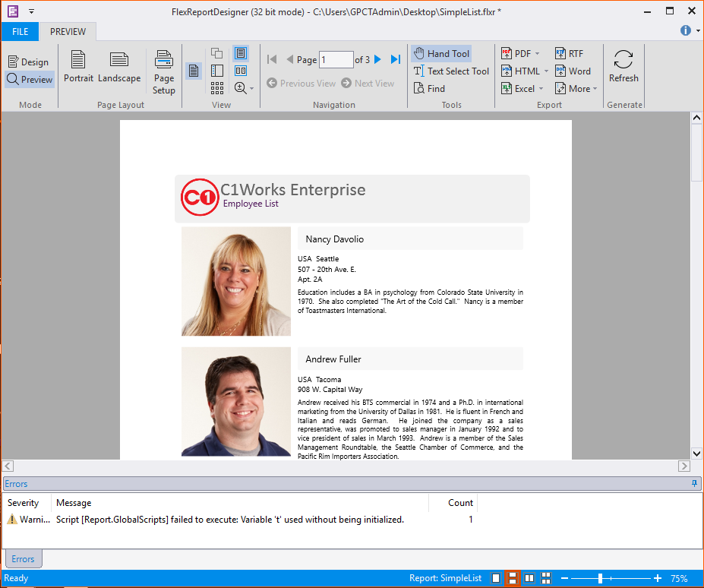Set page layout to Portrait

(x=78, y=67)
